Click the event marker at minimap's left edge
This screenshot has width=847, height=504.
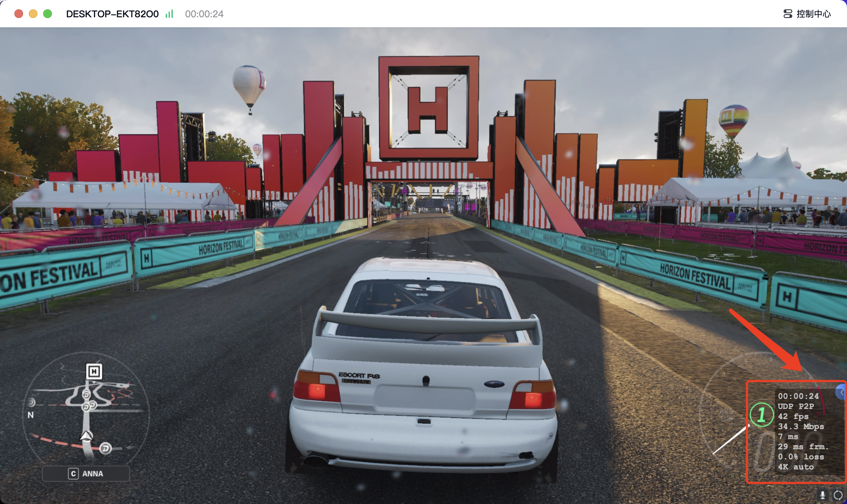coord(31,402)
